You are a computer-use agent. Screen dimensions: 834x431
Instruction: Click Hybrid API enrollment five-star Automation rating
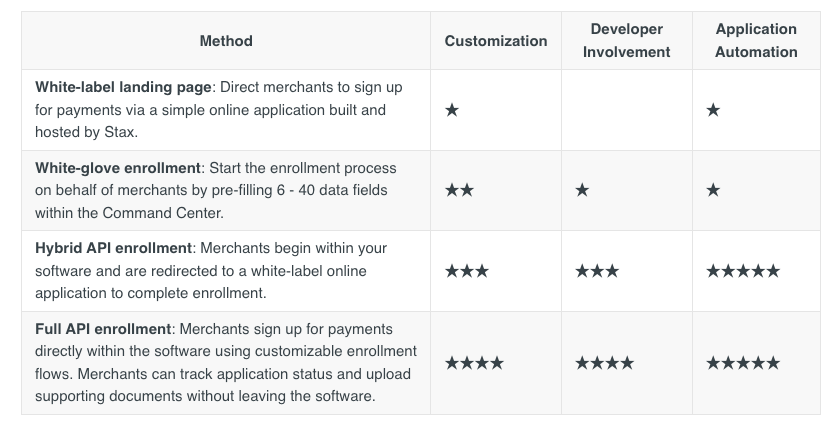point(743,271)
